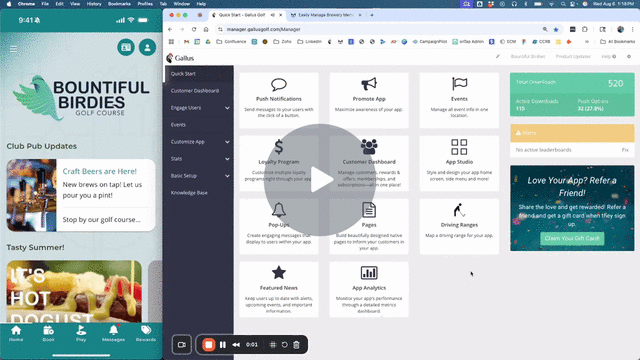Play the video with center play button
This screenshot has width=640, height=360.
point(320,180)
